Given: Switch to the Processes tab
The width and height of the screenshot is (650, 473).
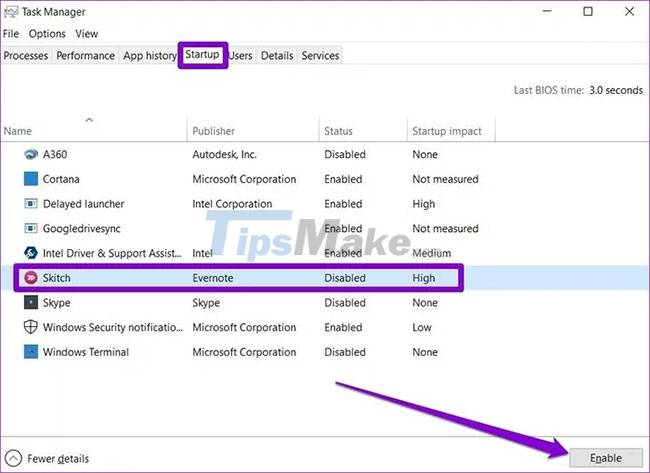Looking at the screenshot, I should coord(26,56).
